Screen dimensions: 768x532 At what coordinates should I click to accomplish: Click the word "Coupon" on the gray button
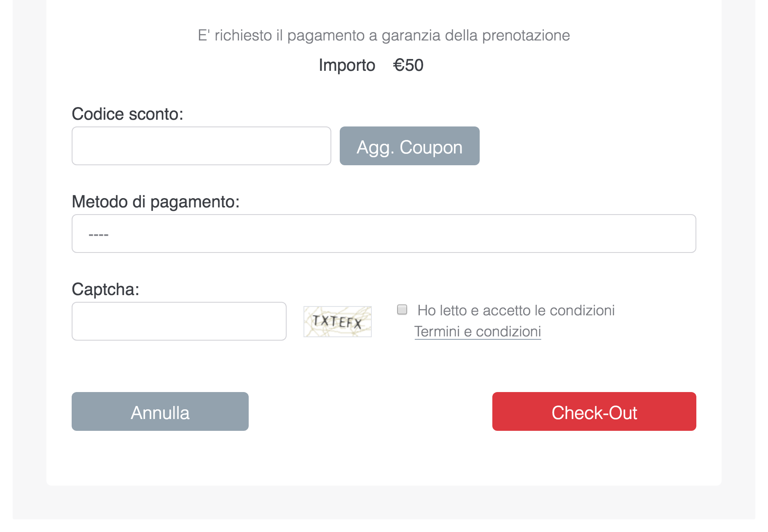tap(431, 147)
